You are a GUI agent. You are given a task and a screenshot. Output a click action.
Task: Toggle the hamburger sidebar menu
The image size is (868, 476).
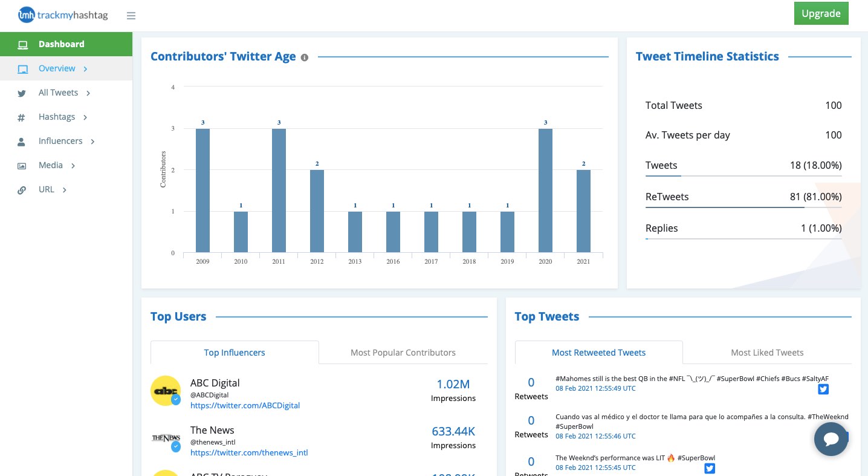131,16
